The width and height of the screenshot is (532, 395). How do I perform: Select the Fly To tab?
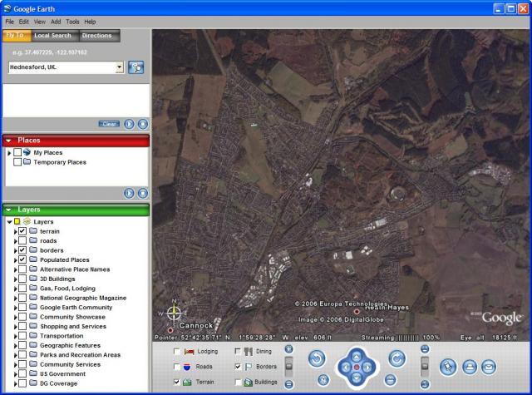[15, 36]
